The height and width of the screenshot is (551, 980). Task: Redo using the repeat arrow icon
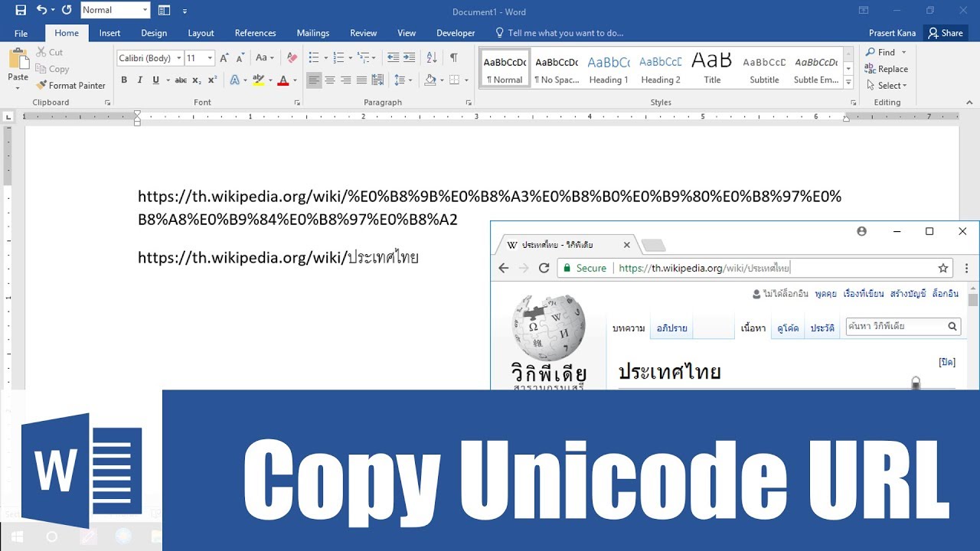(x=67, y=10)
